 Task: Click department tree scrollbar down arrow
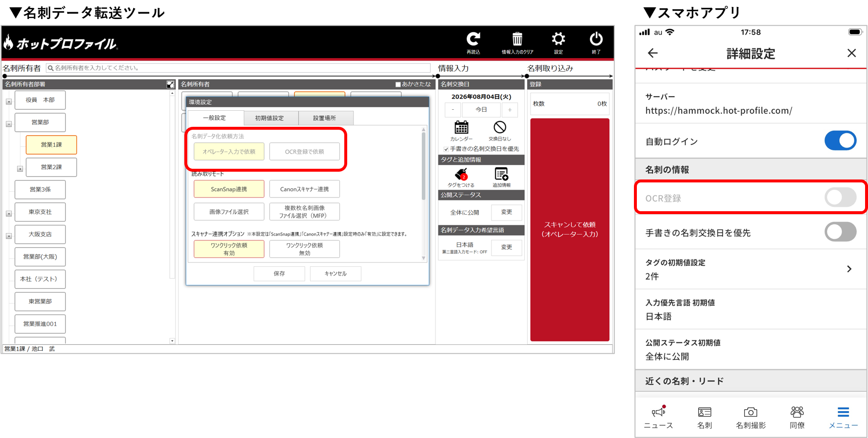[172, 341]
